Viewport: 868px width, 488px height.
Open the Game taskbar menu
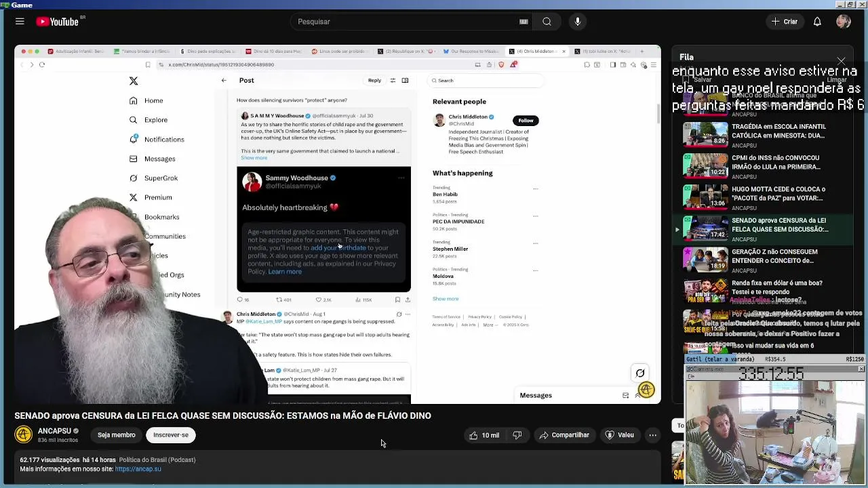(17, 5)
